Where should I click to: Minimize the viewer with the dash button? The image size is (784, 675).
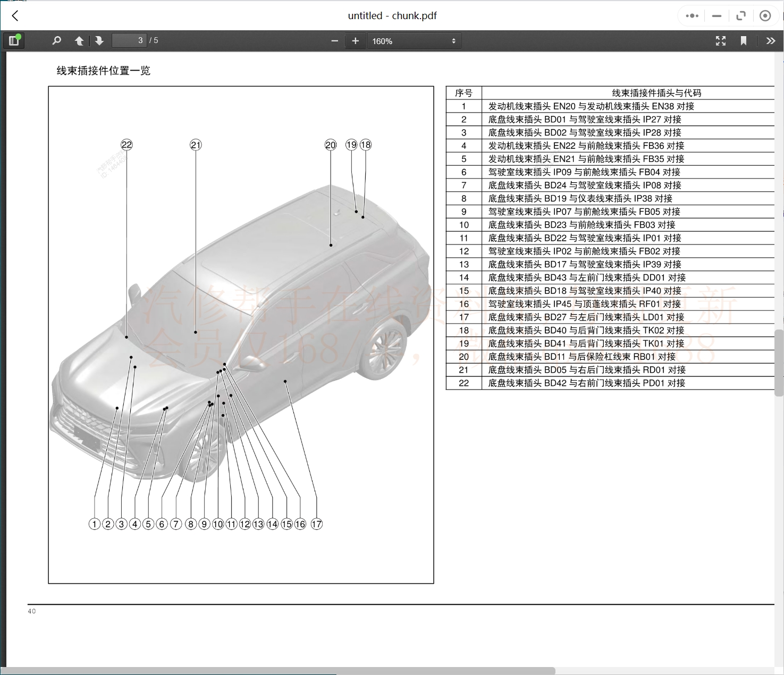(716, 16)
